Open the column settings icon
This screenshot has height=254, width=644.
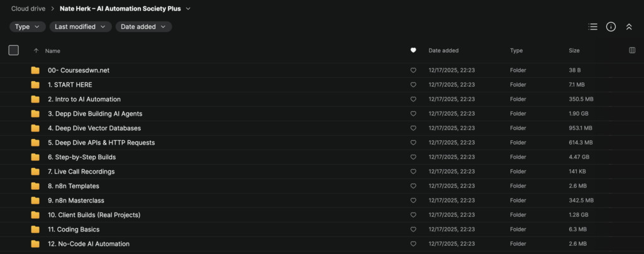tap(632, 50)
